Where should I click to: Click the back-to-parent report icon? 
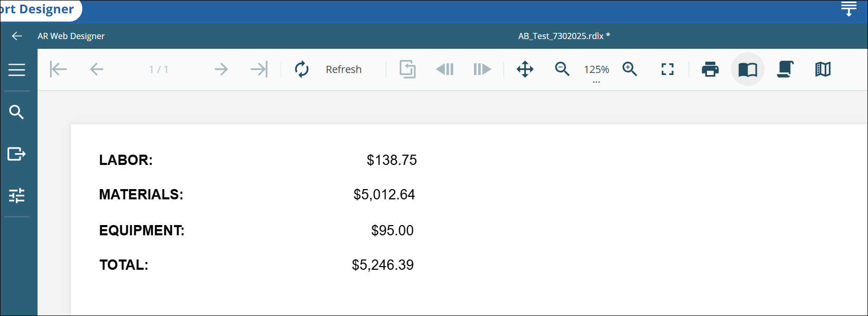click(408, 69)
